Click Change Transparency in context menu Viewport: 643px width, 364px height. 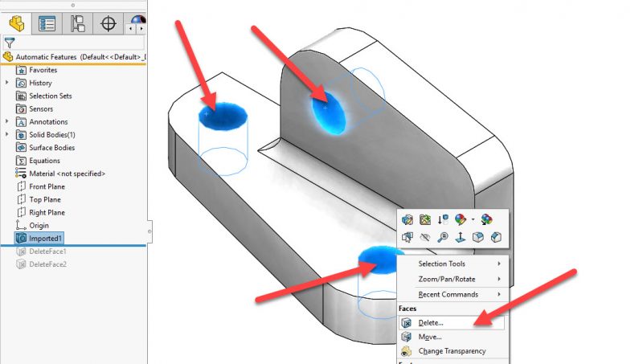pos(453,351)
